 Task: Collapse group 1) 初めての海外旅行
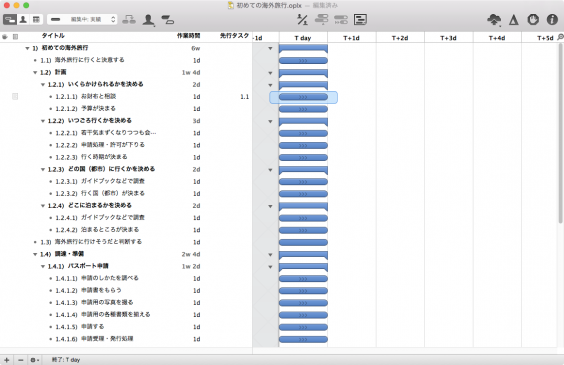coord(27,48)
